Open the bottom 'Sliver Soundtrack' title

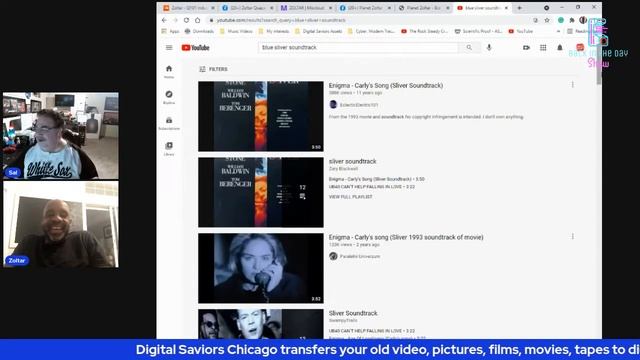353,313
